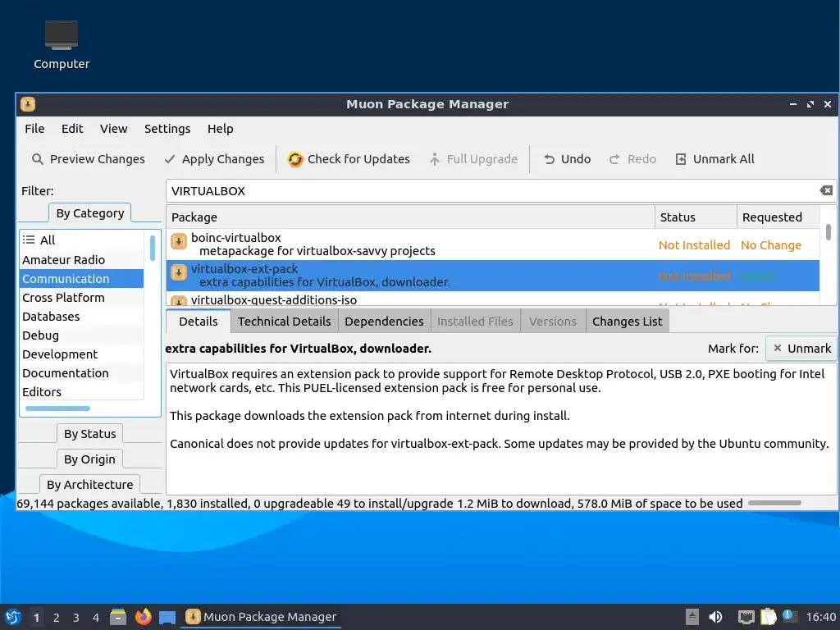
Task: Click the Unmark button for selected package
Action: coord(801,349)
